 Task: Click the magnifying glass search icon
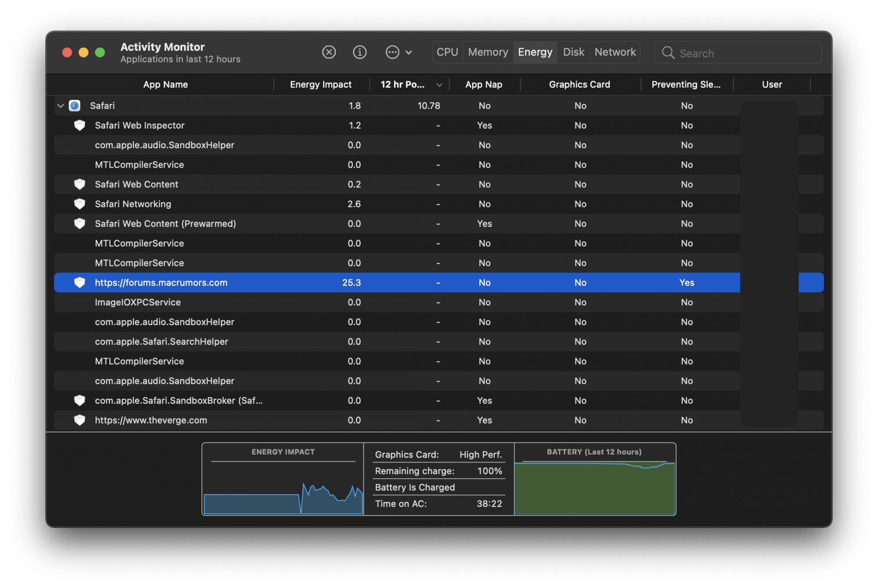(x=668, y=53)
